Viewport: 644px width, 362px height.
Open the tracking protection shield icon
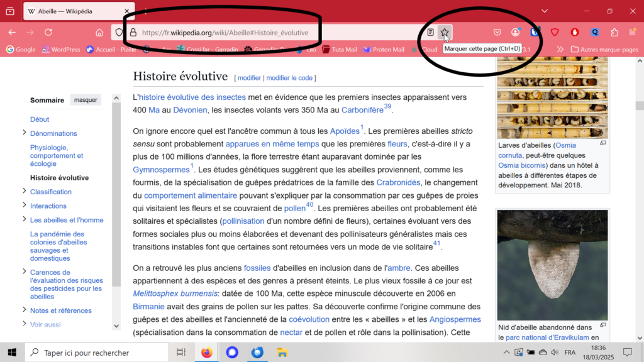tap(118, 32)
